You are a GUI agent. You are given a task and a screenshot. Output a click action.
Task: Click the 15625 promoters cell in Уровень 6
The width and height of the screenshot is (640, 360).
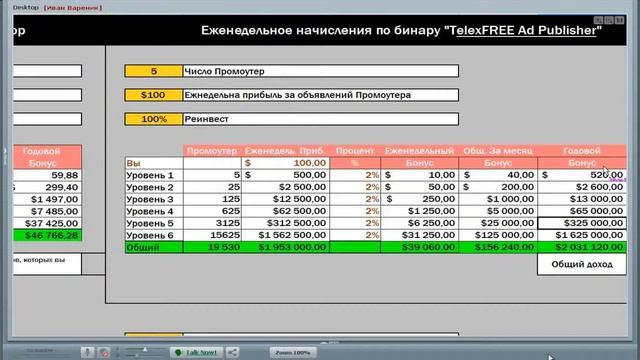[x=212, y=235]
